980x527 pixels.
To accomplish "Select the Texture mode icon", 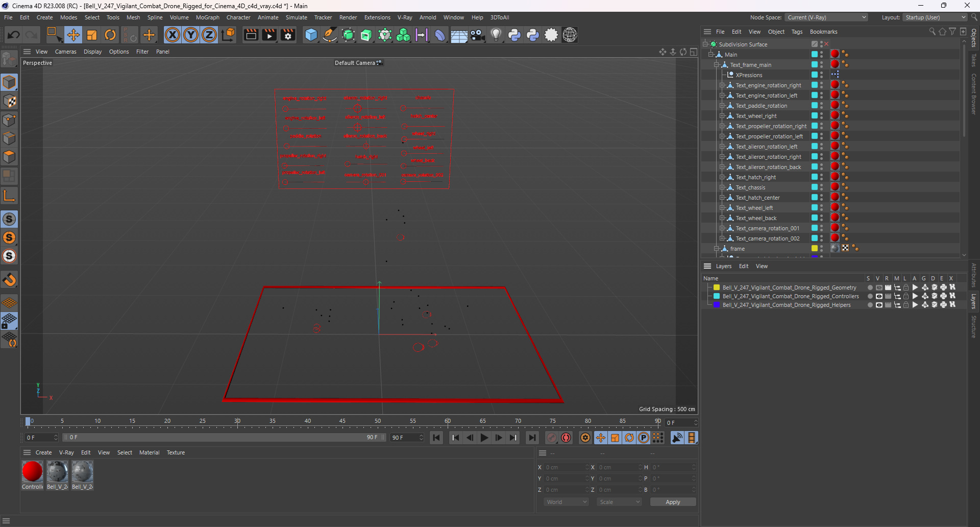I will [9, 101].
